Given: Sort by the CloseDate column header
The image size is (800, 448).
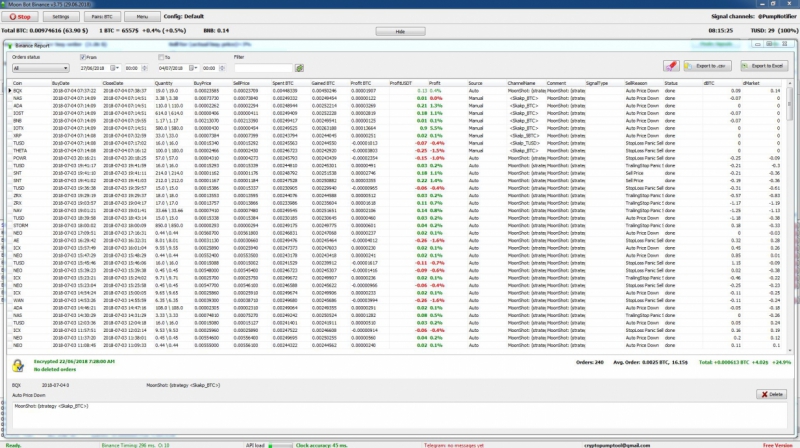Looking at the screenshot, I should click(113, 83).
